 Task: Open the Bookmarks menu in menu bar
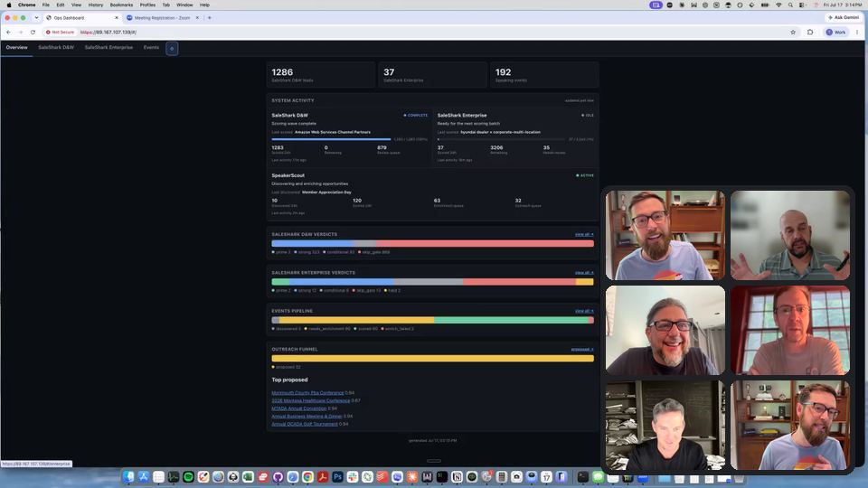point(121,5)
